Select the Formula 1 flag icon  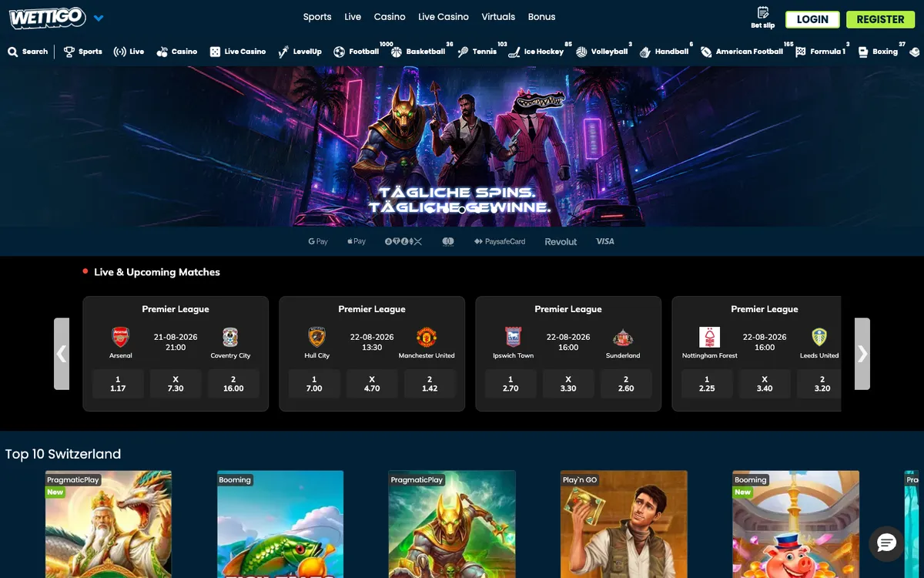(801, 52)
